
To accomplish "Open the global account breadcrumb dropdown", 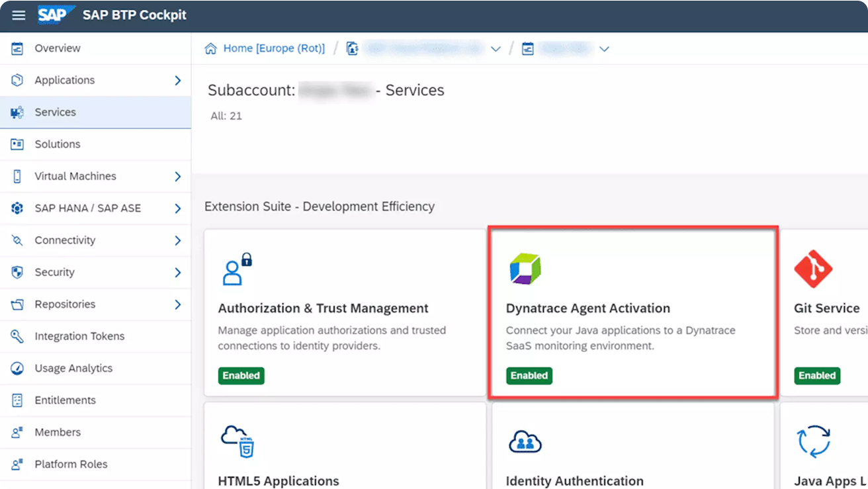I will click(x=496, y=49).
